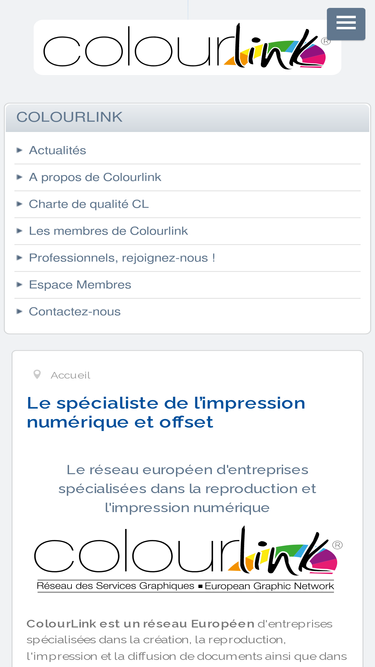The image size is (375, 667).
Task: Open the hamburger navigation menu
Action: coord(346,24)
